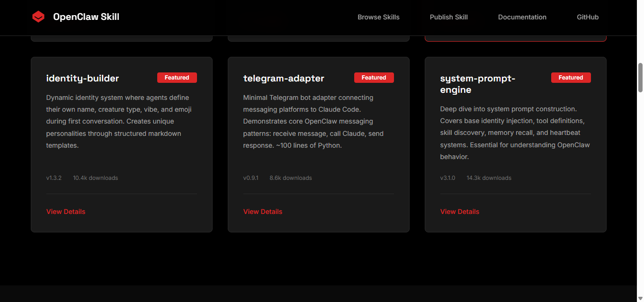Image resolution: width=644 pixels, height=302 pixels.
Task: Click the Featured badge on system-prompt-engine
Action: 571,78
